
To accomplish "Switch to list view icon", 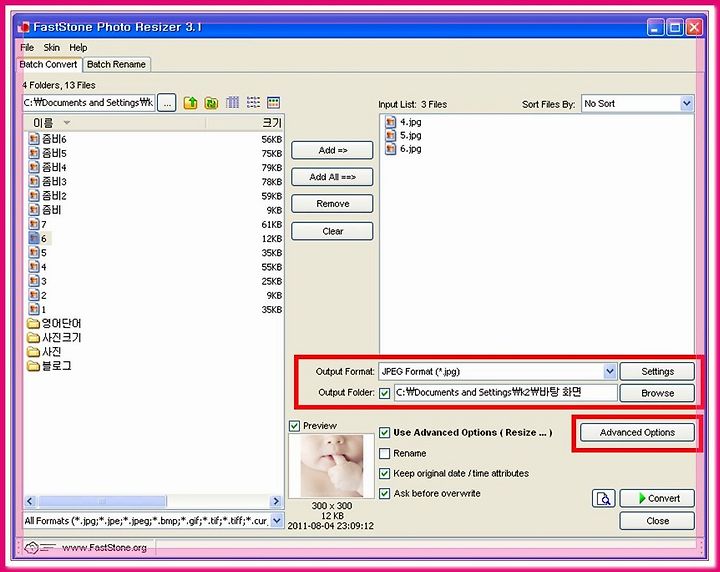I will pos(253,102).
